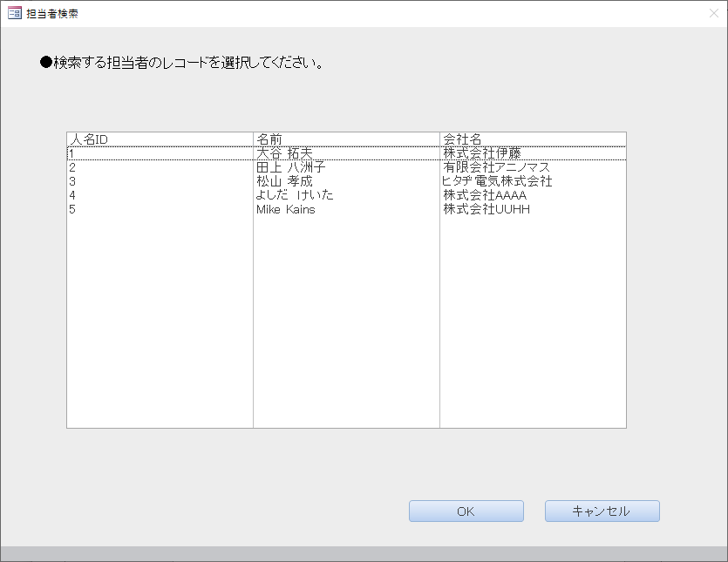This screenshot has width=728, height=562.
Task: Click the 名前 column header
Action: (269, 139)
